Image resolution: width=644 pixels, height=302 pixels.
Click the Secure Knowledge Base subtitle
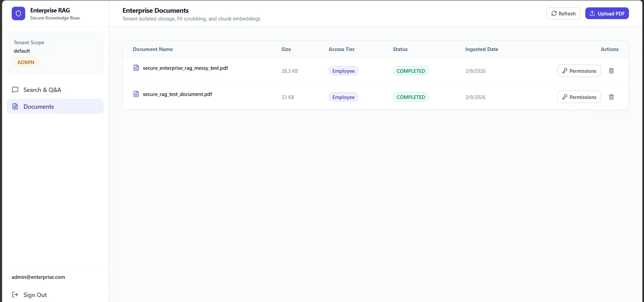[x=55, y=18]
